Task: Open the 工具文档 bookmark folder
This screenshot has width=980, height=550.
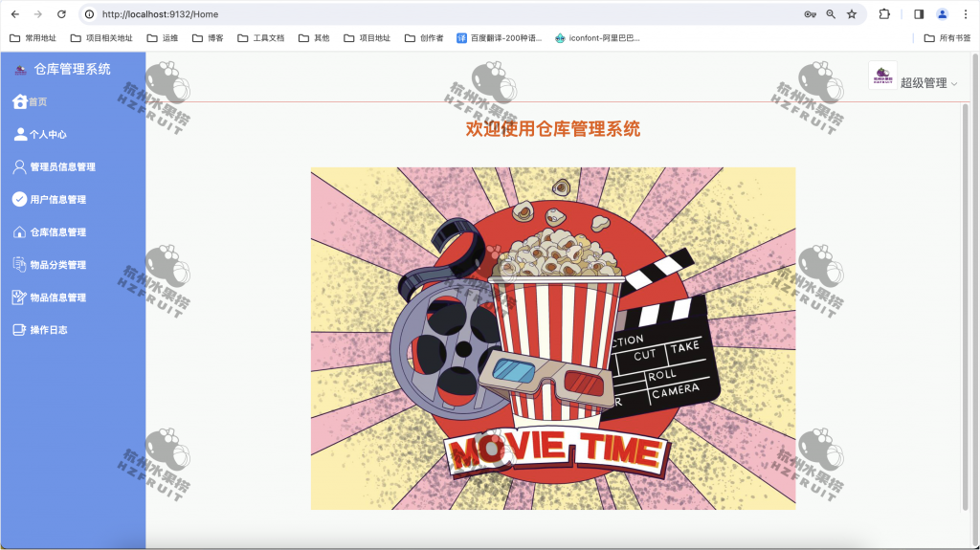Action: click(x=260, y=38)
